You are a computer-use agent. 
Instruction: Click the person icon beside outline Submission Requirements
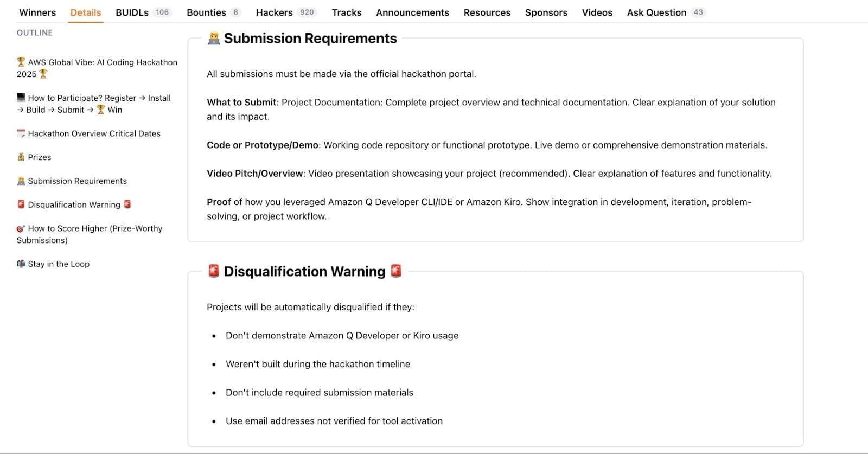(21, 181)
